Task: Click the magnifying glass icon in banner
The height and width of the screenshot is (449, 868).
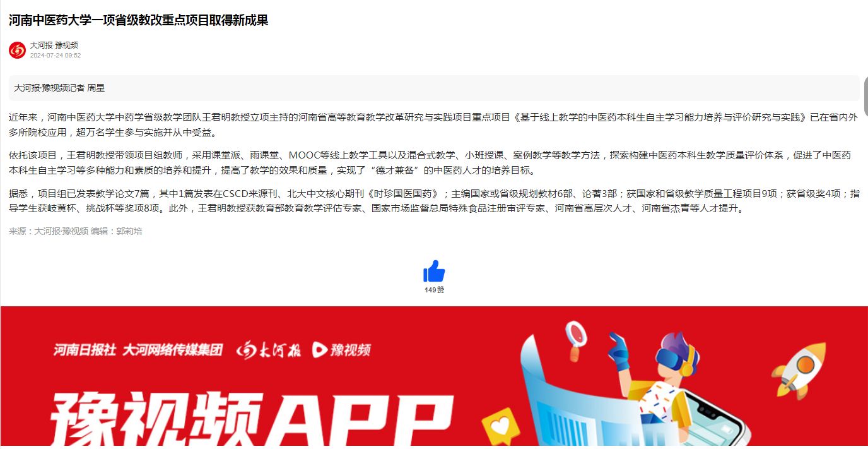Action: [x=575, y=340]
